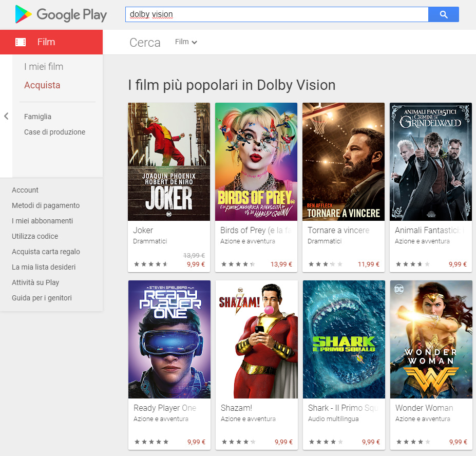Click the Tornare a vincere title text
Screen dimensions: 476x456
coord(338,230)
